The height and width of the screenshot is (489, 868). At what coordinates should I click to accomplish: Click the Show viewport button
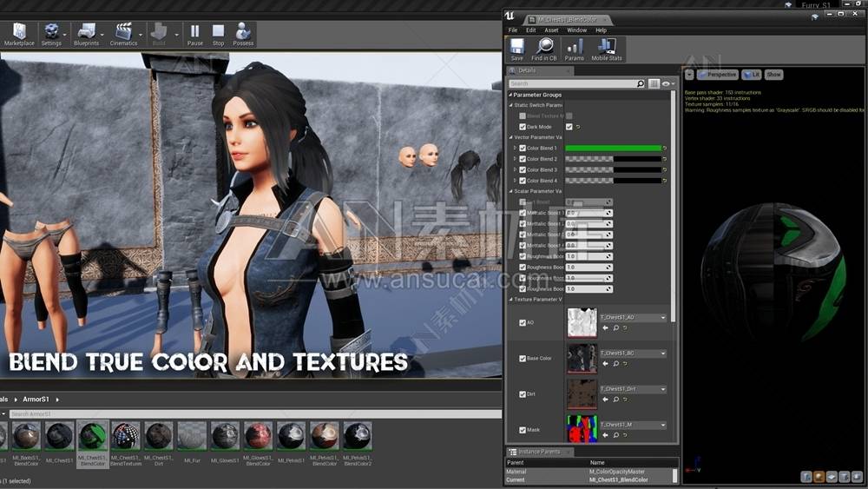tap(774, 74)
